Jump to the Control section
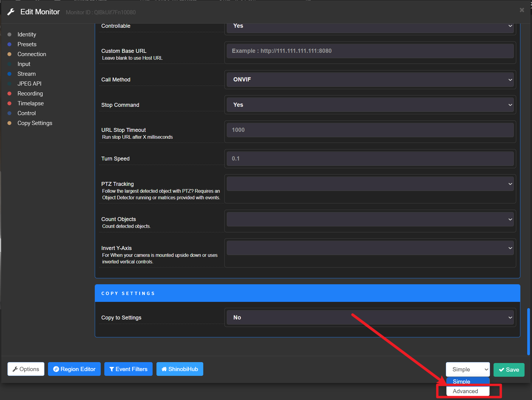Viewport: 532px width, 400px height. (x=27, y=113)
